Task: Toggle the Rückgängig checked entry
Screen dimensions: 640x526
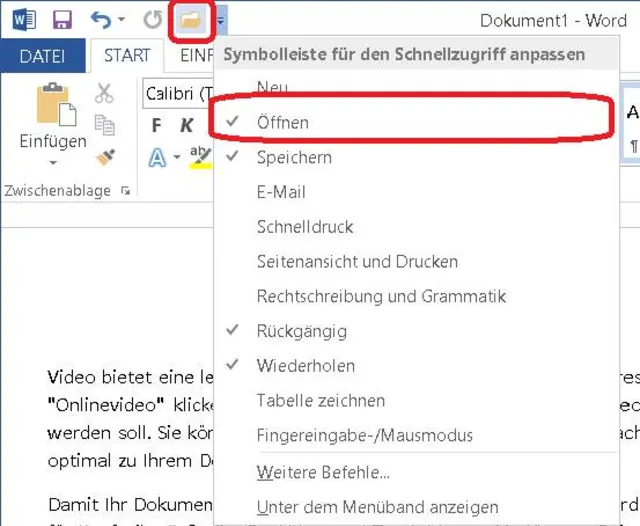Action: [x=301, y=331]
